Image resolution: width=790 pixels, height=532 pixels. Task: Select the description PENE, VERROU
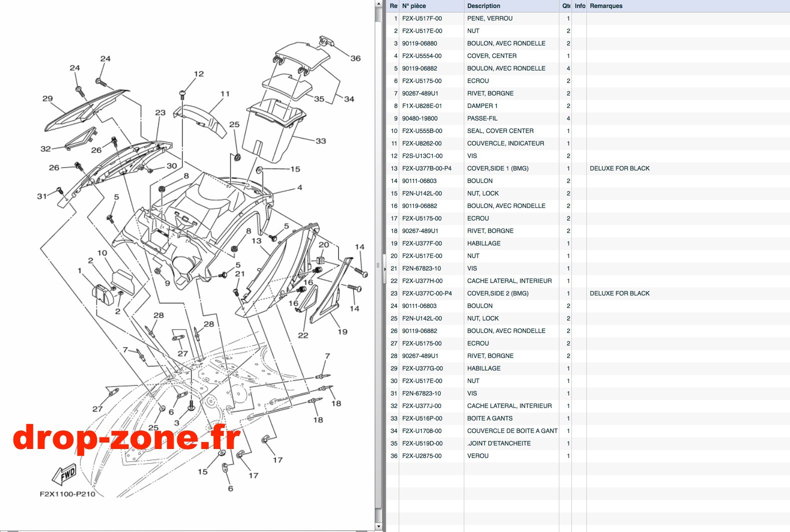click(x=490, y=18)
